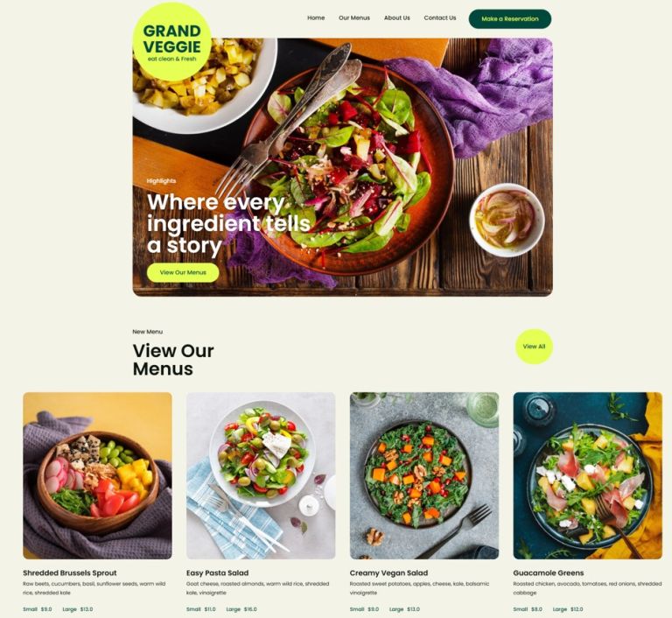Viewport: 672px width, 618px height.
Task: Open the Easy Pasta Salad dish photo
Action: point(261,475)
